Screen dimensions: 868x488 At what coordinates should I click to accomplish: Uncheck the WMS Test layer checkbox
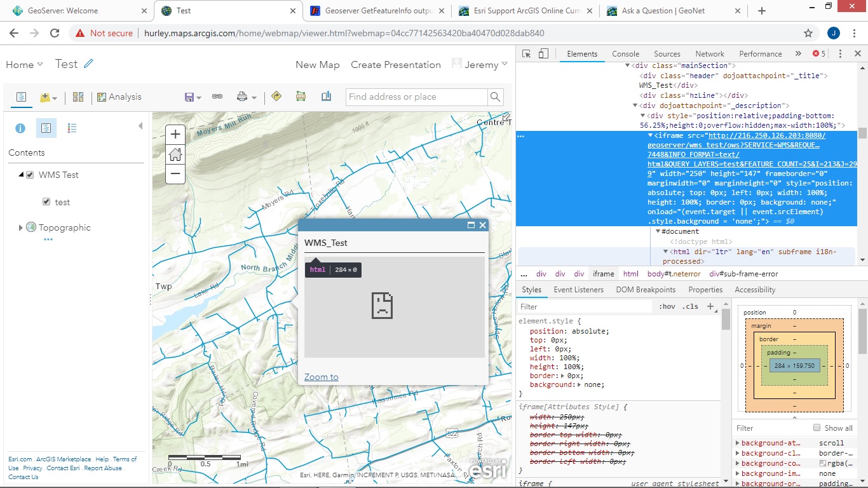pyautogui.click(x=30, y=175)
